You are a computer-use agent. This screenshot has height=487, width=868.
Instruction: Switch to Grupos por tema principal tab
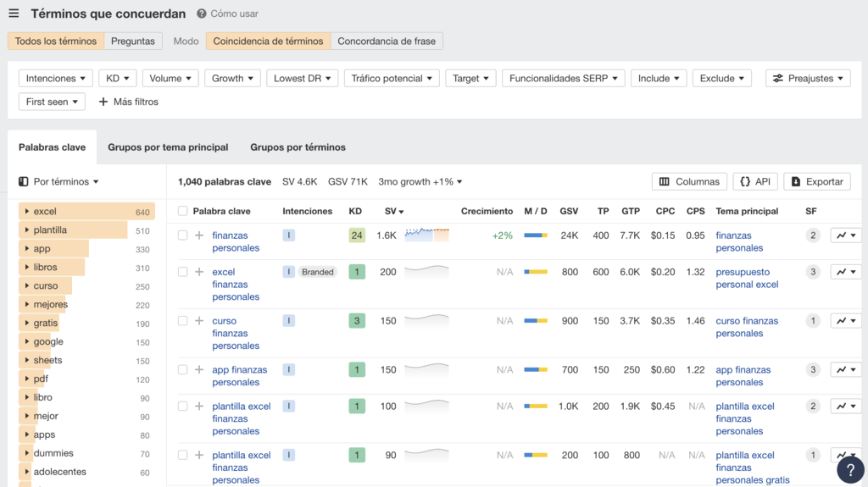tap(168, 147)
